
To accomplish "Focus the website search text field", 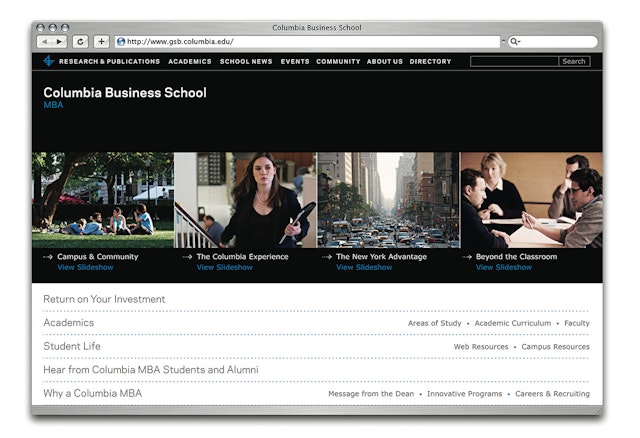I will click(x=514, y=61).
